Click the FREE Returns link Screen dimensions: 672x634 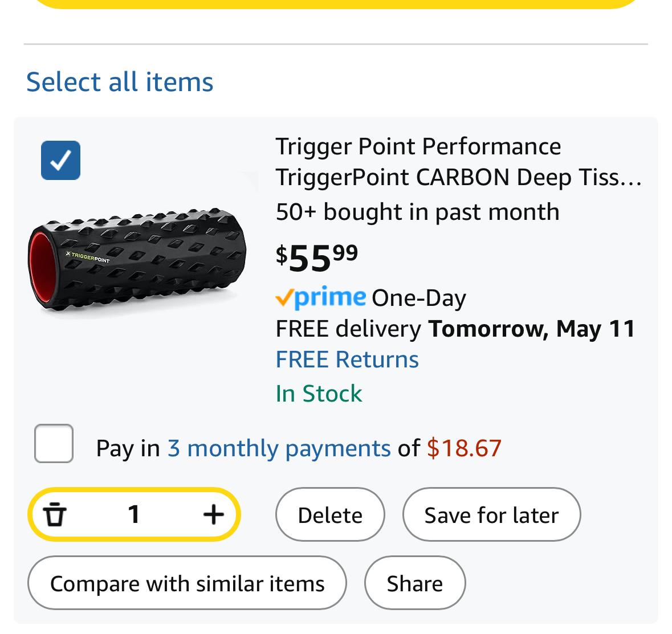click(x=347, y=359)
